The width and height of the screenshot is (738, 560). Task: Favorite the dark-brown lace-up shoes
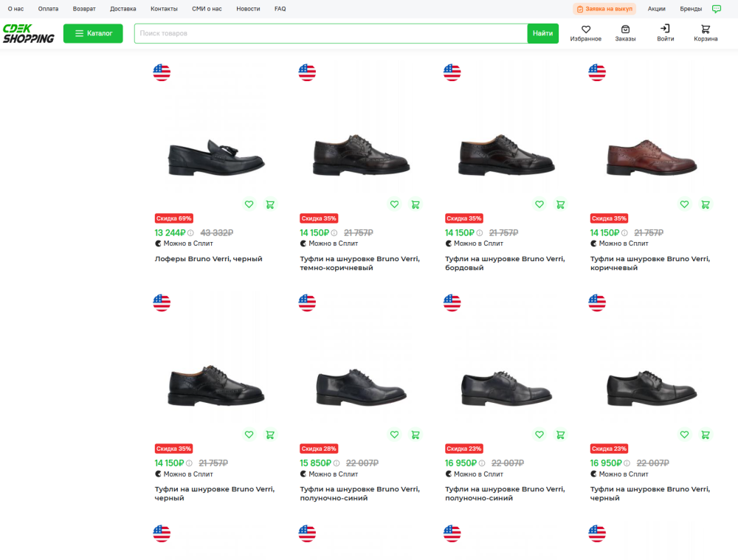click(394, 204)
